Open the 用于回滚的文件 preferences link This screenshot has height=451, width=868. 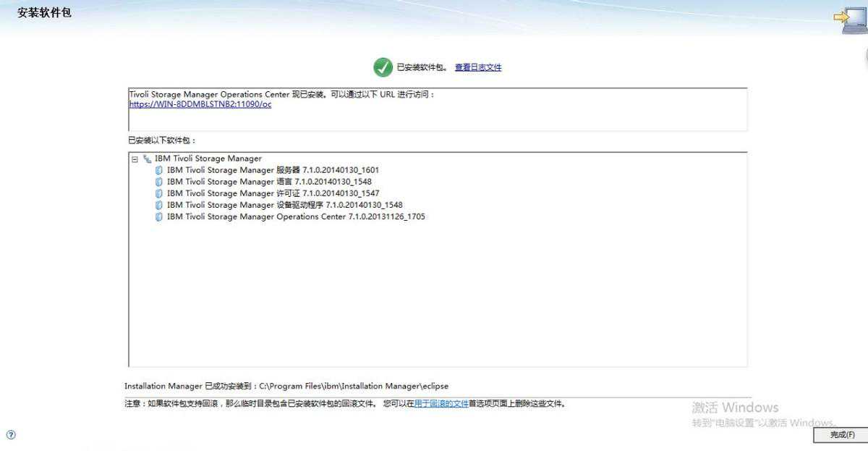pos(441,404)
